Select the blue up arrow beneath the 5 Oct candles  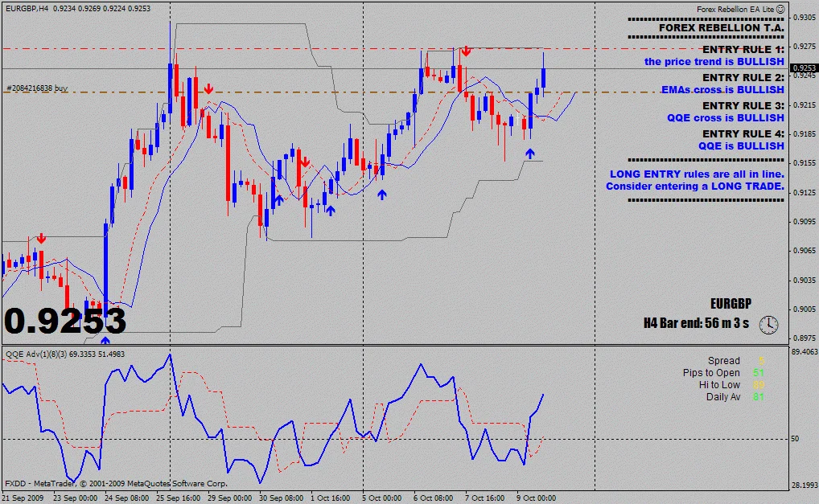click(x=382, y=195)
